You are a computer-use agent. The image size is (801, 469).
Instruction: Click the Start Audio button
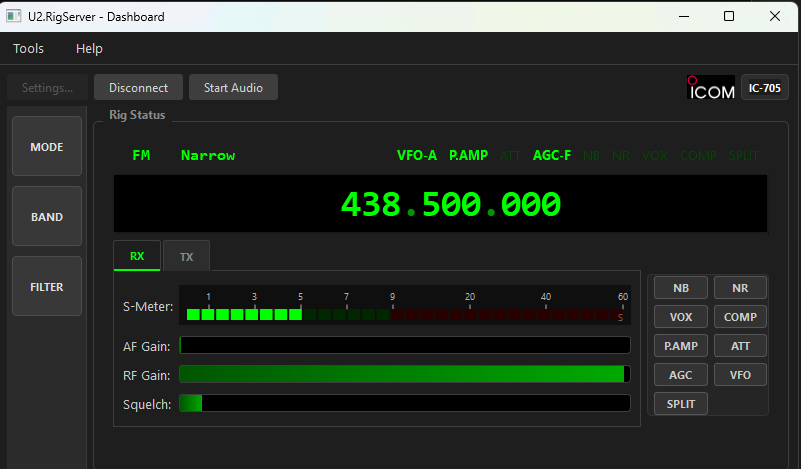pyautogui.click(x=233, y=87)
